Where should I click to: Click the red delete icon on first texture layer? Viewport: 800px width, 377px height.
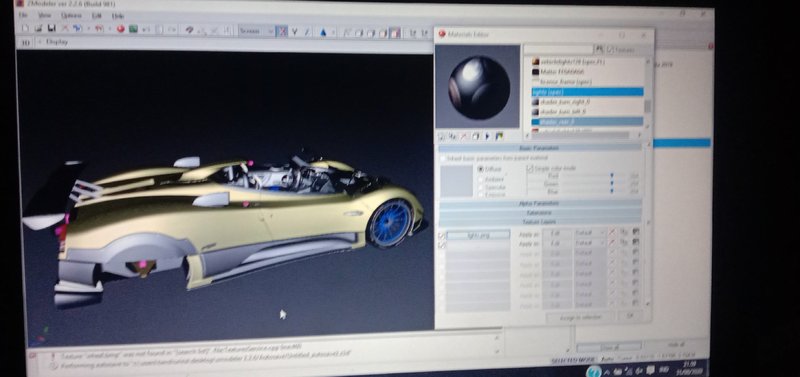[612, 233]
